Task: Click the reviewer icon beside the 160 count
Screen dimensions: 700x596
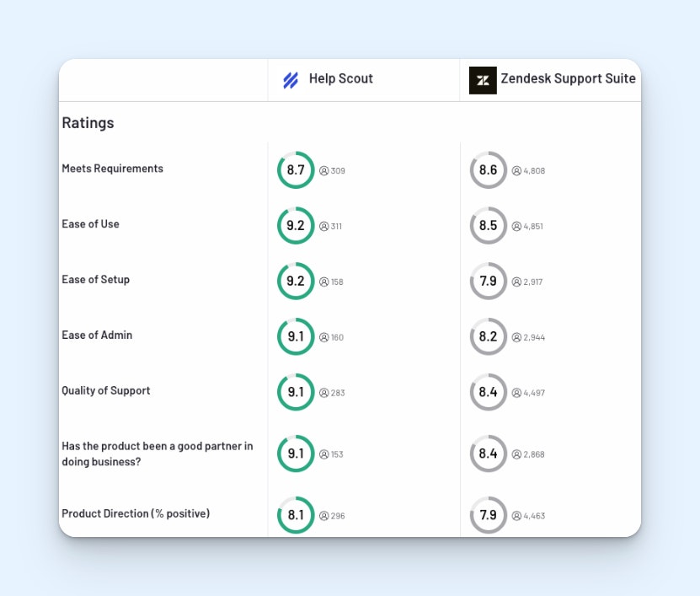Action: coord(324,337)
